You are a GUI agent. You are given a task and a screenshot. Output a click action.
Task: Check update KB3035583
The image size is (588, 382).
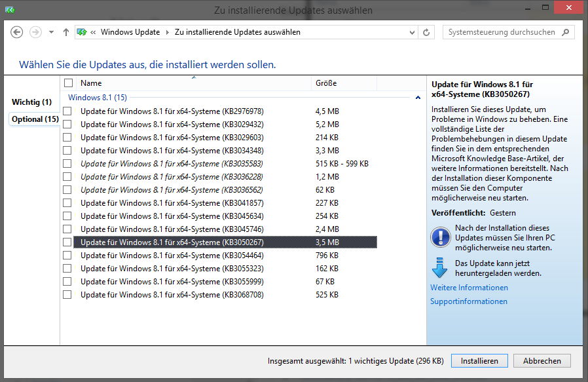67,164
